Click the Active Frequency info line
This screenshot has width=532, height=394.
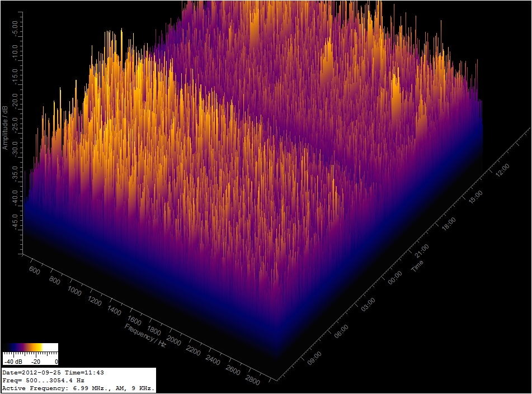pos(78,388)
